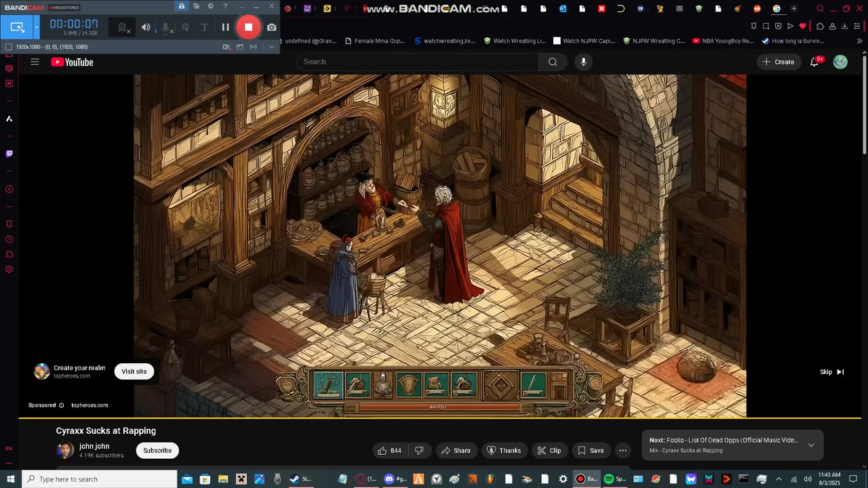The image size is (868, 488).
Task: Open the browser downloads icon
Action: click(x=845, y=26)
